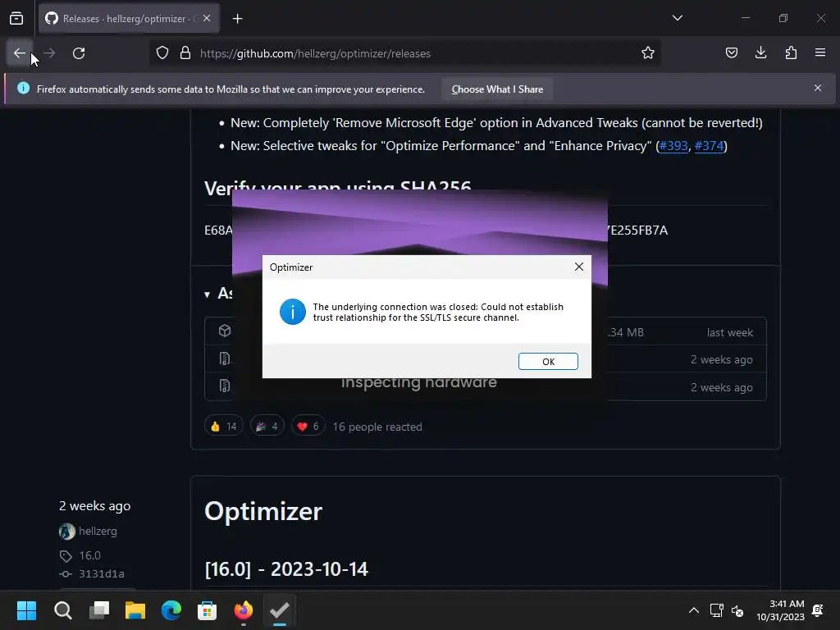This screenshot has width=840, height=630.
Task: Click zip file icon in second asset row
Action: (225, 358)
